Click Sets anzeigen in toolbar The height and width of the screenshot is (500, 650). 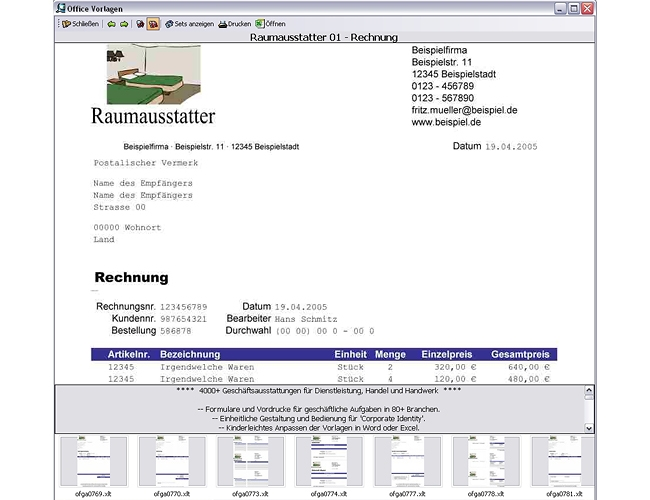189,24
